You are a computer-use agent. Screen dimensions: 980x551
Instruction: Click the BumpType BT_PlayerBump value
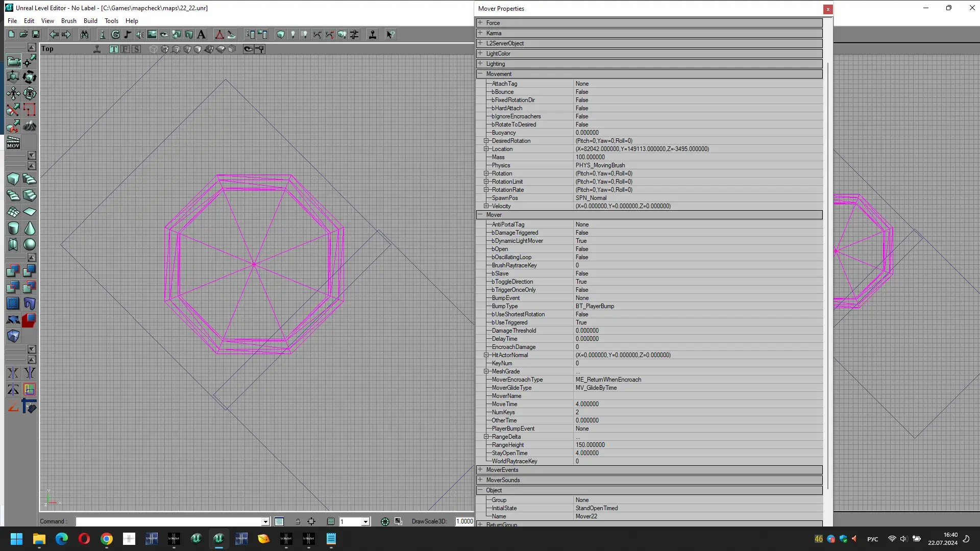(x=595, y=306)
